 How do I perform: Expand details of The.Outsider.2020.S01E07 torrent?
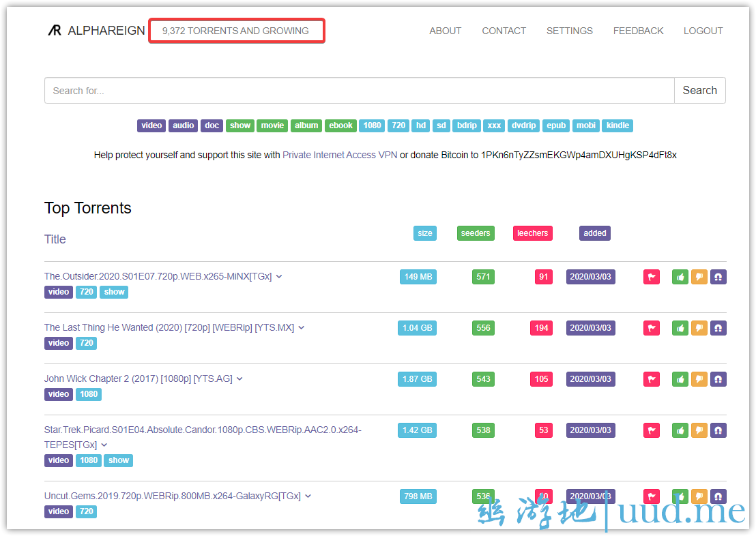[x=278, y=277]
